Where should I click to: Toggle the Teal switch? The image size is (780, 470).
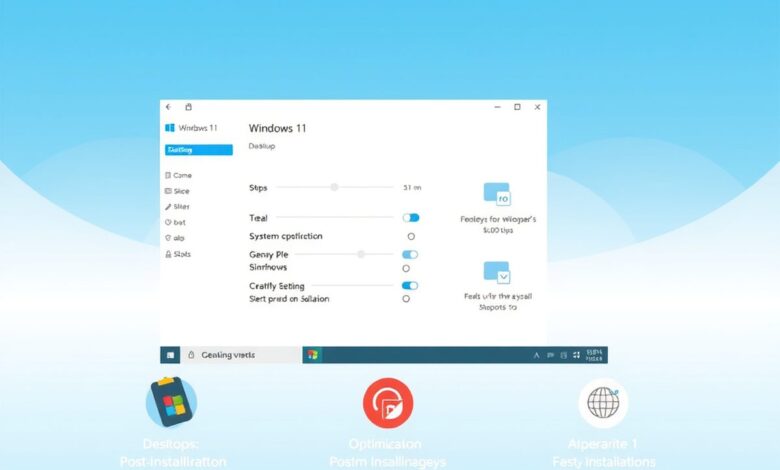pyautogui.click(x=411, y=218)
